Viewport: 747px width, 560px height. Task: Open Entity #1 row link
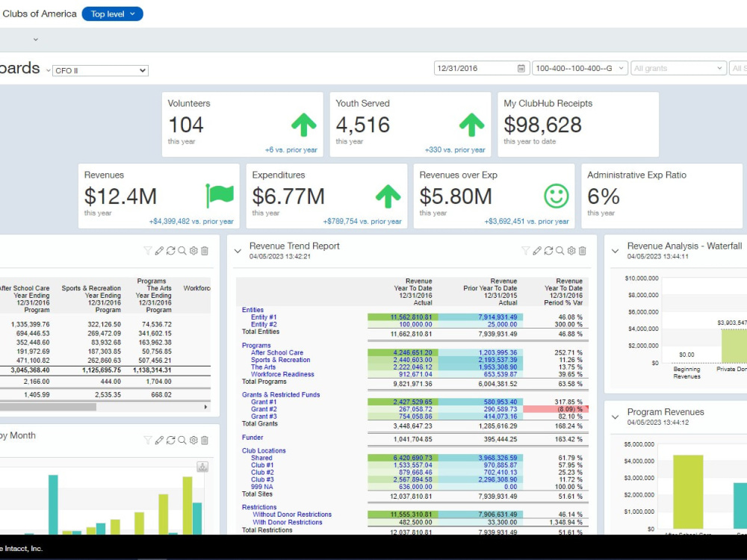[x=264, y=317]
